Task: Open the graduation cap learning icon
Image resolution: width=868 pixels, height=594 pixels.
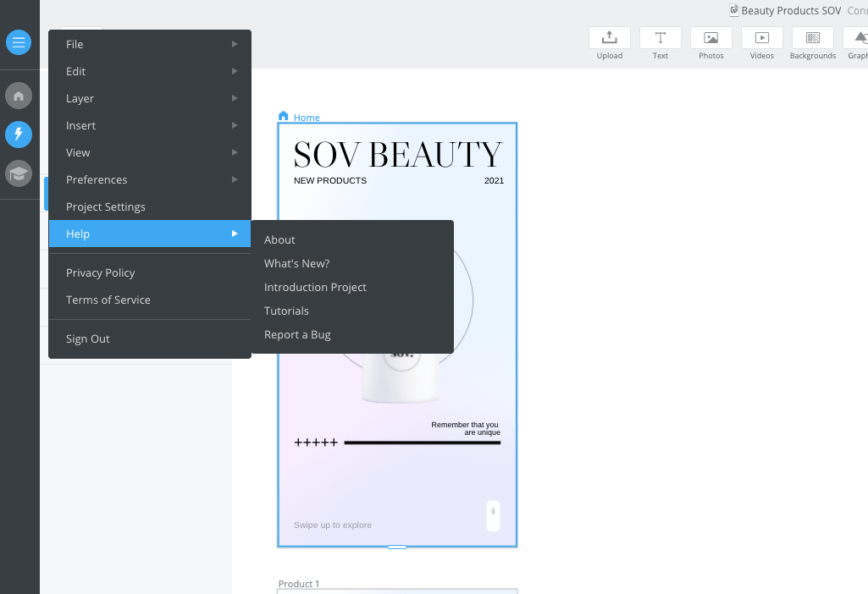Action: (19, 173)
